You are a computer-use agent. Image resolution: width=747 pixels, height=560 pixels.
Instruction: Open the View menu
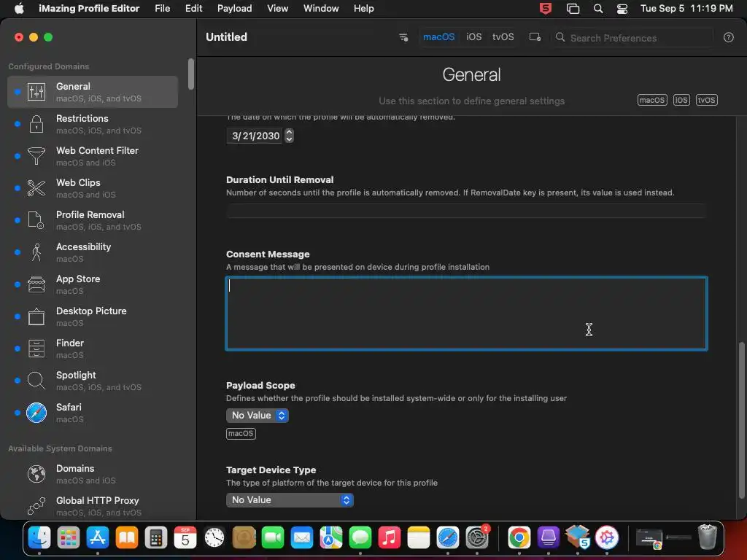tap(277, 9)
